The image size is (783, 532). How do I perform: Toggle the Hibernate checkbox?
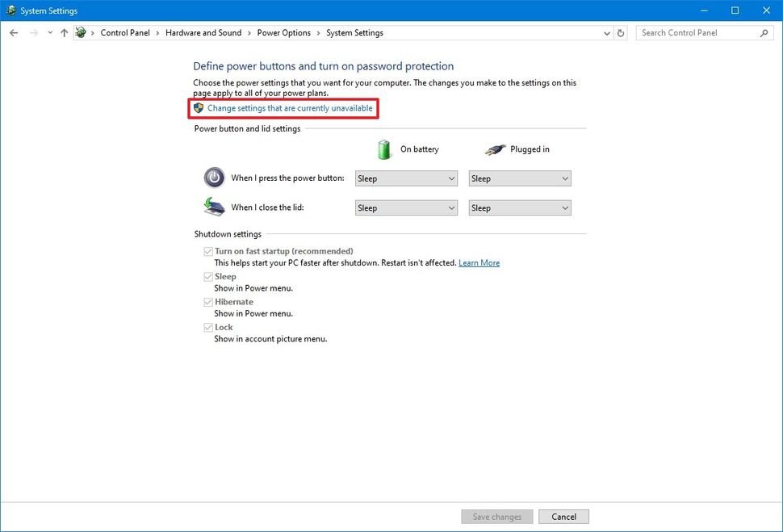pyautogui.click(x=208, y=301)
